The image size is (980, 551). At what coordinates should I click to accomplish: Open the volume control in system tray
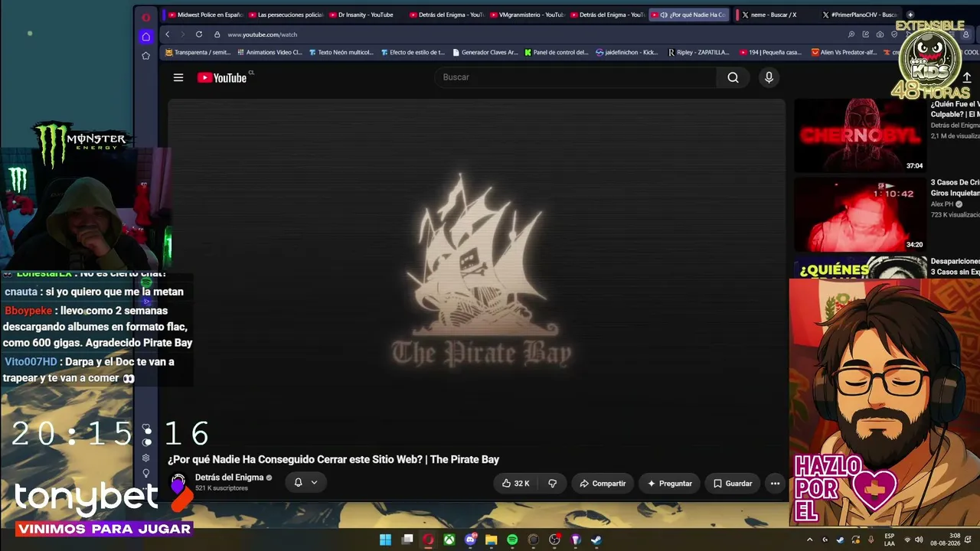point(919,540)
